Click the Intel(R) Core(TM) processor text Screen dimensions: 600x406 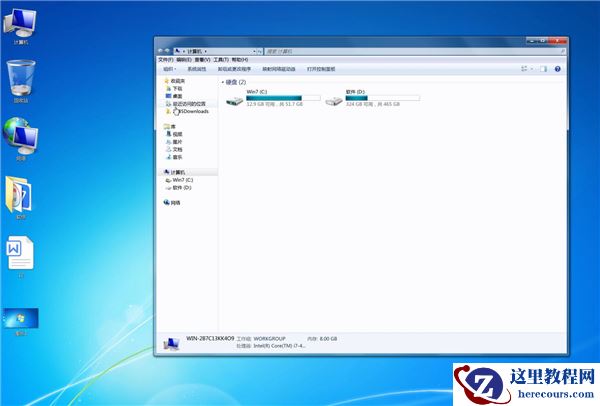[279, 346]
